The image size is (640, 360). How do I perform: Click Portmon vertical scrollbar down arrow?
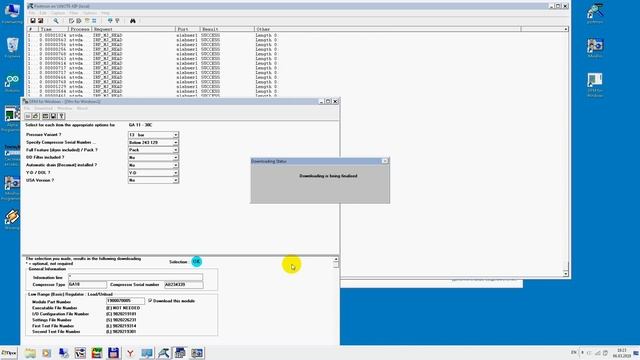[x=566, y=273]
